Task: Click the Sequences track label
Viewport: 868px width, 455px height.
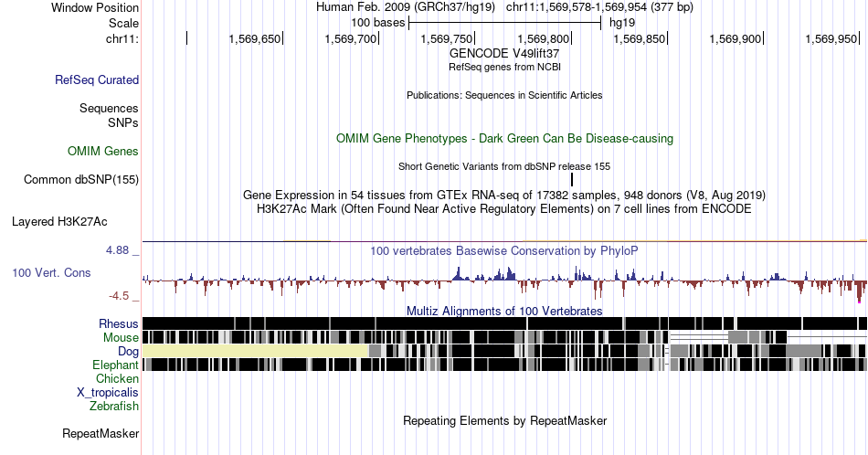Action: (x=109, y=108)
